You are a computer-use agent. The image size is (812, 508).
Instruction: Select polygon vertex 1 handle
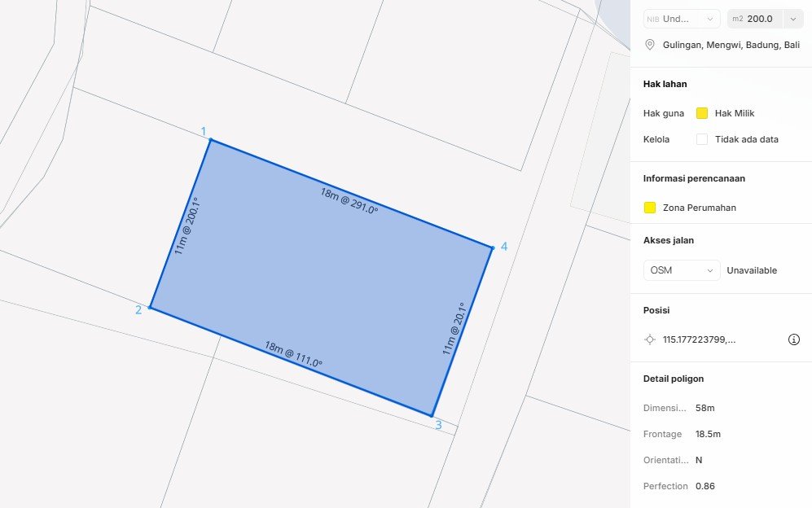click(x=211, y=140)
